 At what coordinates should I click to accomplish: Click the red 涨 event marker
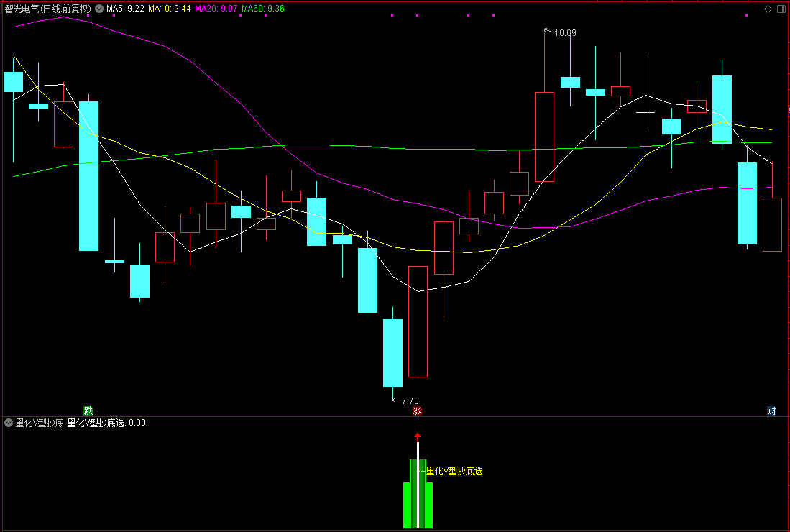click(x=417, y=411)
